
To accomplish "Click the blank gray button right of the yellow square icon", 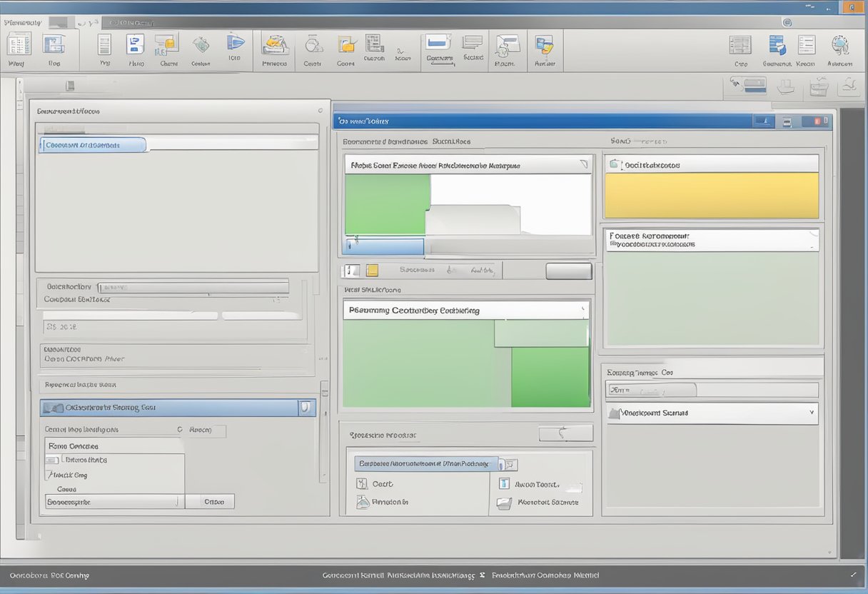I will [x=568, y=271].
